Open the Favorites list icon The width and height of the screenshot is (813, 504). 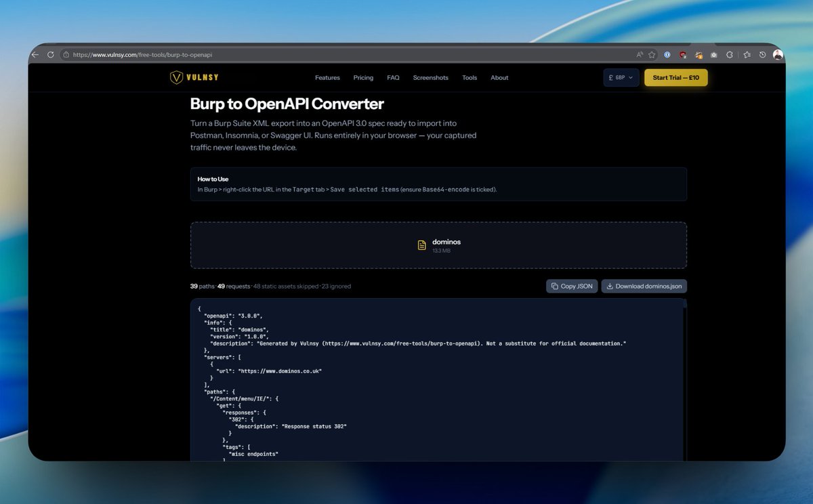pyautogui.click(x=747, y=55)
